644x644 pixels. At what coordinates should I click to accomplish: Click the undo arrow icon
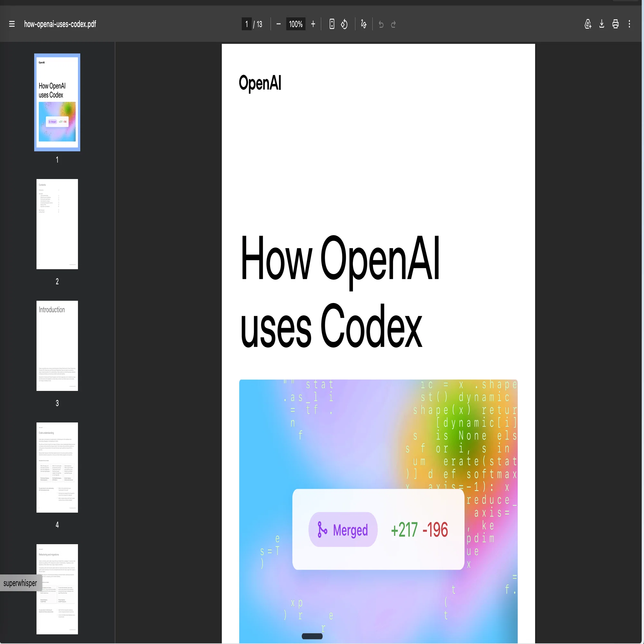tap(381, 24)
